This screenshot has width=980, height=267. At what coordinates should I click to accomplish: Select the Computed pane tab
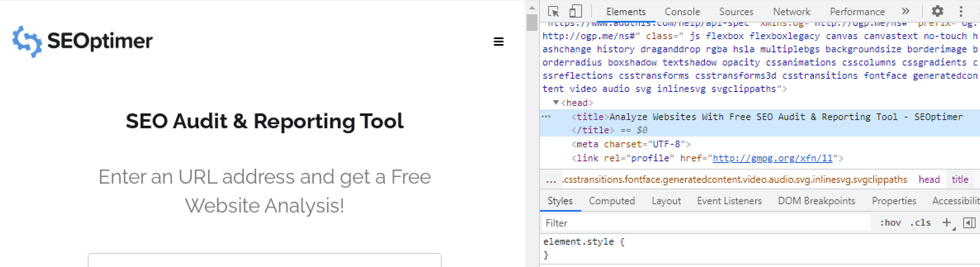click(612, 201)
